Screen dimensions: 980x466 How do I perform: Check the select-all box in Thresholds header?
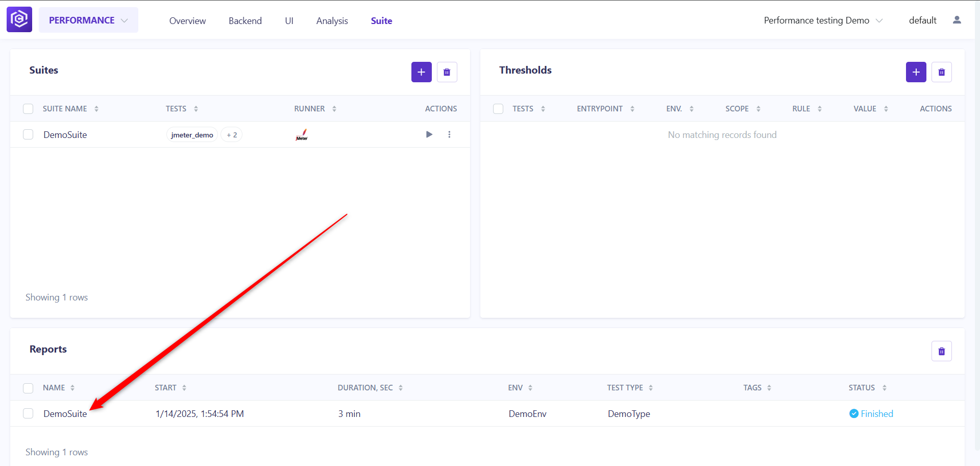tap(498, 109)
